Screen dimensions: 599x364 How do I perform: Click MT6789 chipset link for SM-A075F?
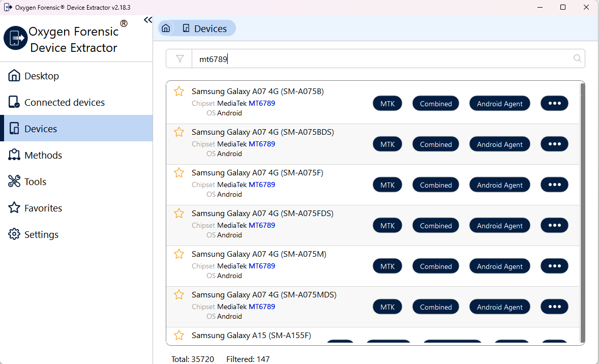[x=262, y=185]
